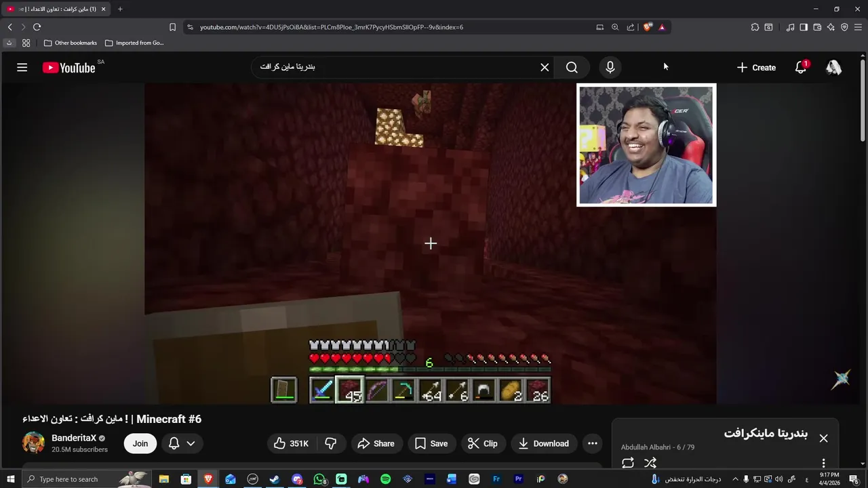Click the address bar URL
This screenshot has height=488, width=868.
[332, 27]
